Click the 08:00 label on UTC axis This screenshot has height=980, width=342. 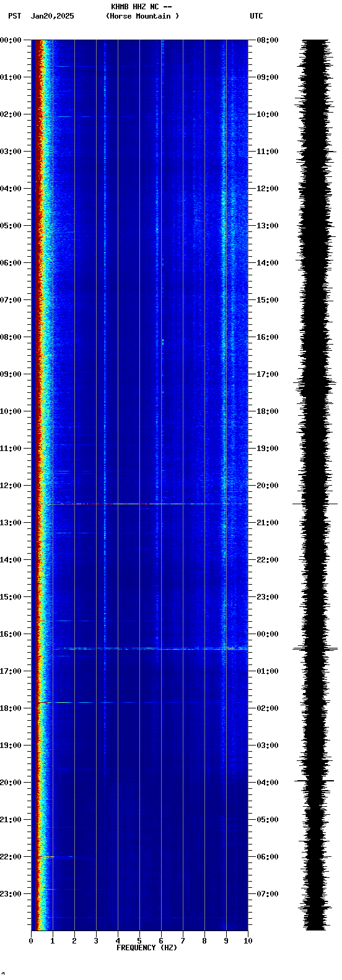tap(268, 40)
